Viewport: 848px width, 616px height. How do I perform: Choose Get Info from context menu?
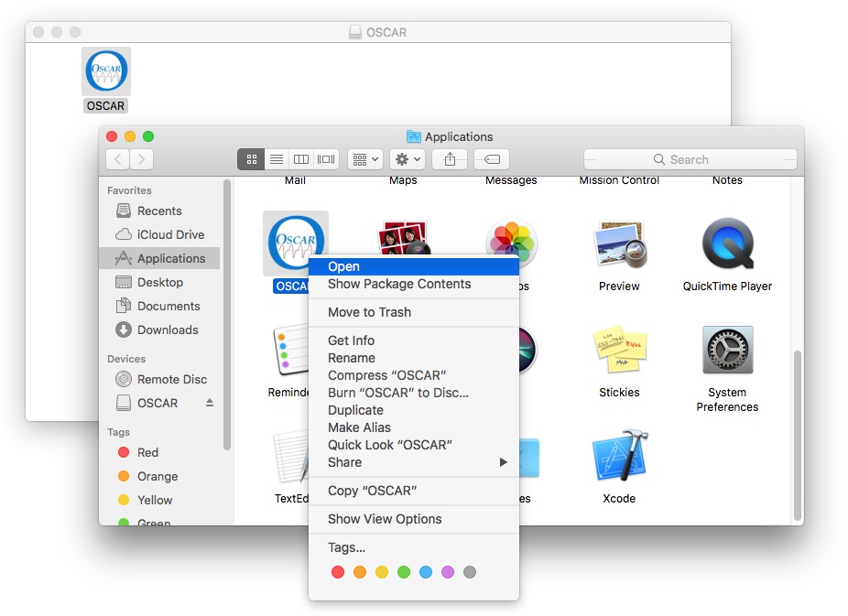tap(414, 340)
